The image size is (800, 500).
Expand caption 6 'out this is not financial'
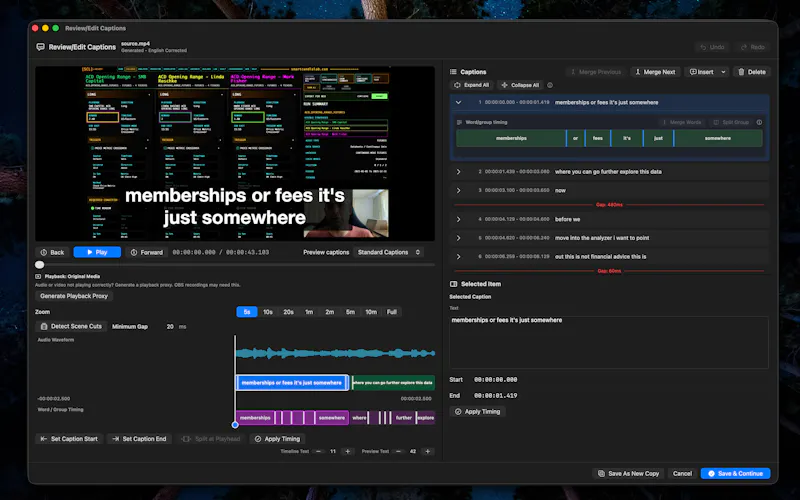tap(458, 257)
